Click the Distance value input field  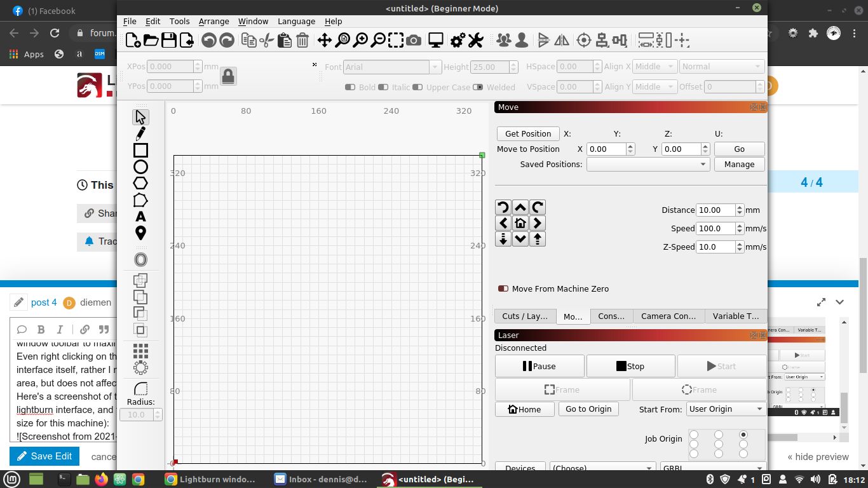pos(715,210)
